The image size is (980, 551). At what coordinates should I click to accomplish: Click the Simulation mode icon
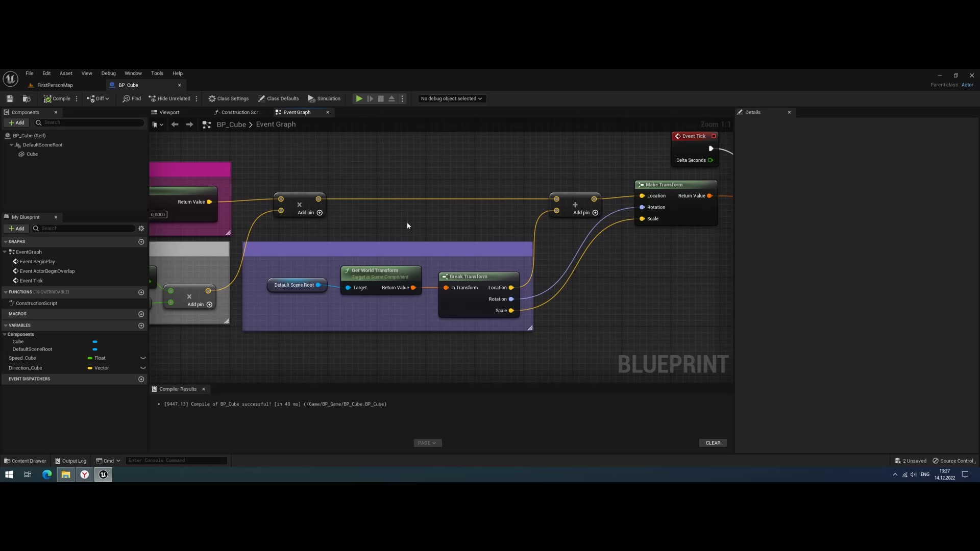[x=311, y=99]
